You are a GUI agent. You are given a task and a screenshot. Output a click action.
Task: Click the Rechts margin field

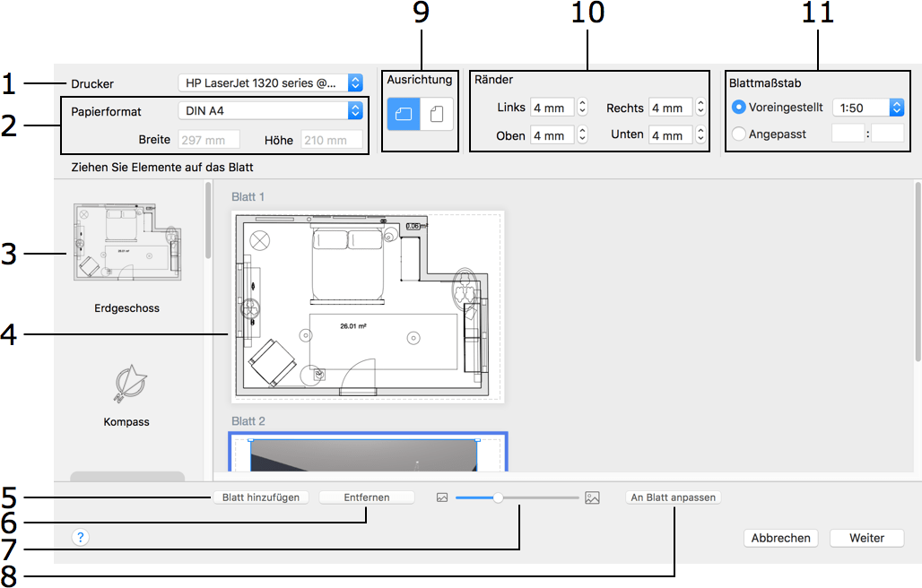click(670, 108)
